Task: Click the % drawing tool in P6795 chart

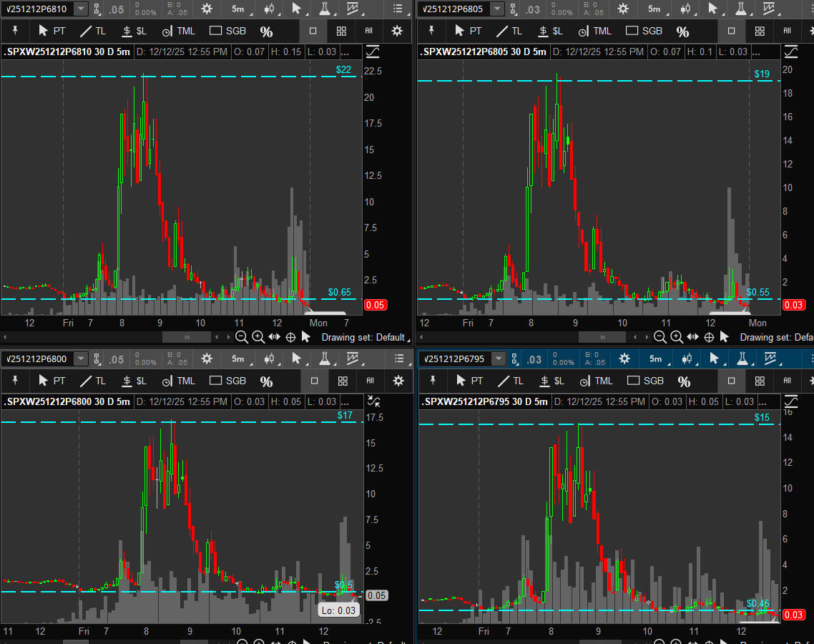Action: point(684,381)
